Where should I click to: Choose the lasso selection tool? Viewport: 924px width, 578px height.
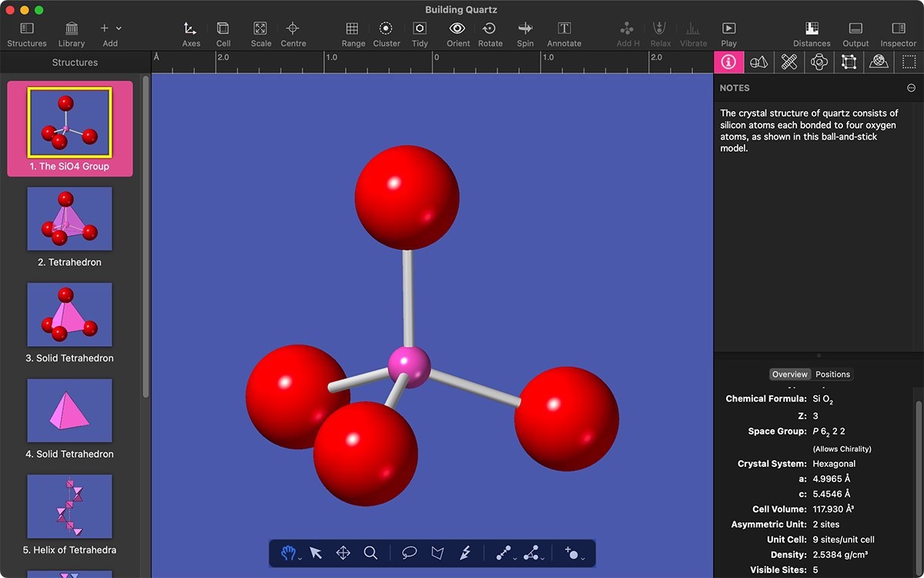pos(408,553)
